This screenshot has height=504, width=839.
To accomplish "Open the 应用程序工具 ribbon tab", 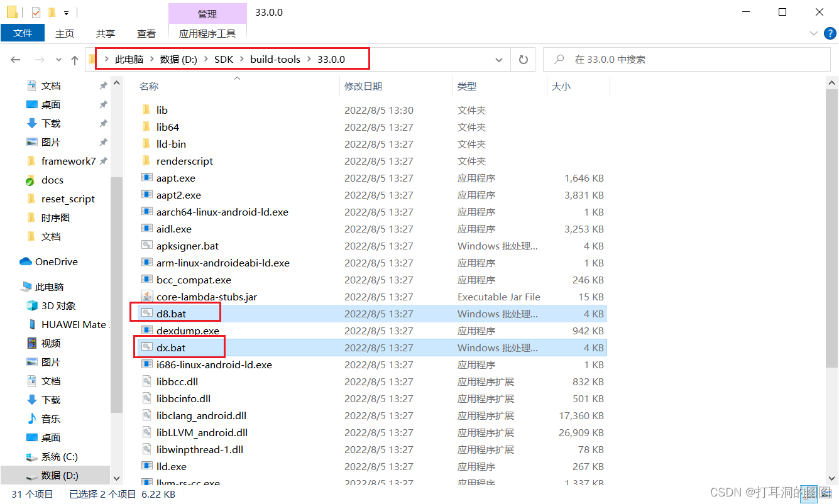I will 207,33.
